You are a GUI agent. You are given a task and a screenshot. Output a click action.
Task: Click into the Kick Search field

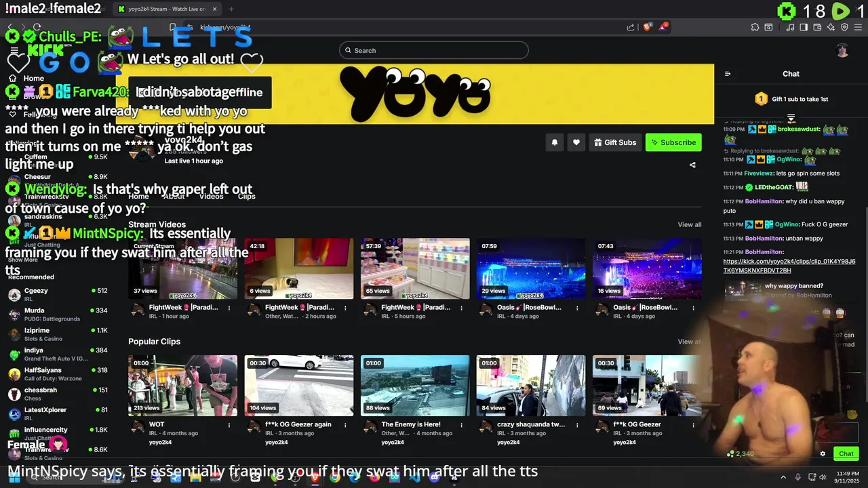click(x=434, y=50)
